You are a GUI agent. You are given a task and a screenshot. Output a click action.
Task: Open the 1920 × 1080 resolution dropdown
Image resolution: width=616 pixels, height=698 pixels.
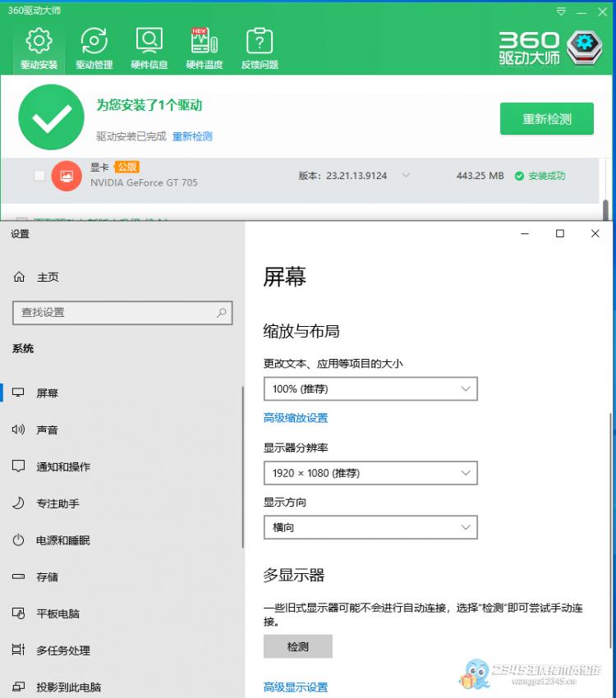pyautogui.click(x=370, y=473)
